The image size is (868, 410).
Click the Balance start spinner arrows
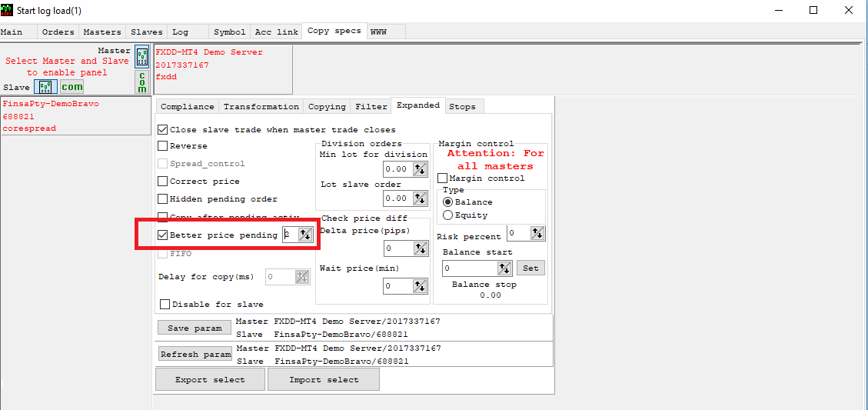coord(504,268)
